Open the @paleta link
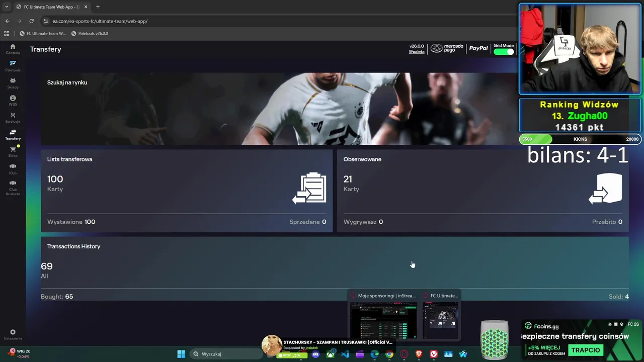This screenshot has width=644, height=362. 417,51
